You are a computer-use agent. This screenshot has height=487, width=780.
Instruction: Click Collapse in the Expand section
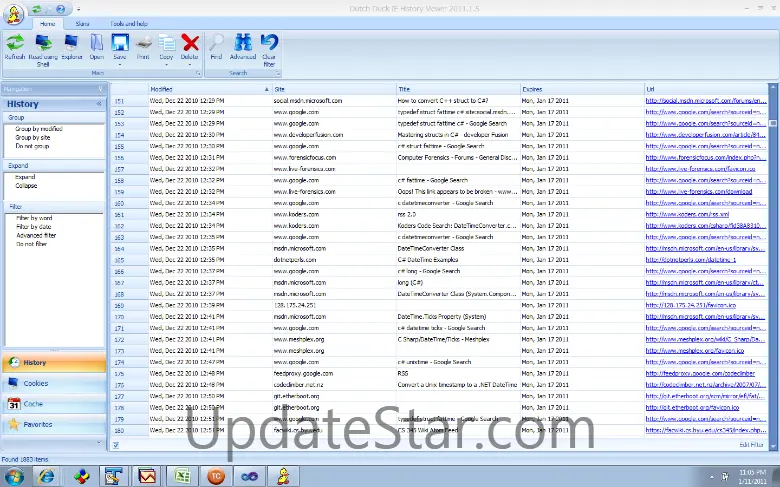(x=26, y=186)
